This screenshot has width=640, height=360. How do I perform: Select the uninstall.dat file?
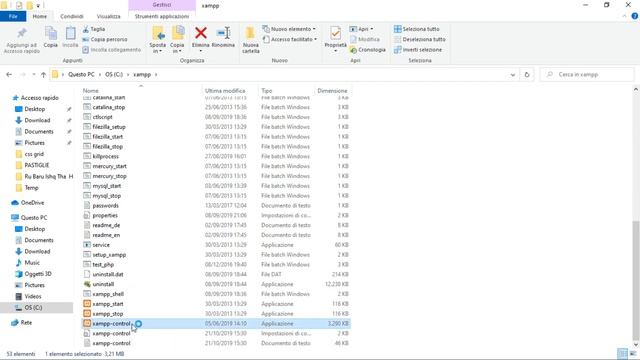tap(108, 274)
